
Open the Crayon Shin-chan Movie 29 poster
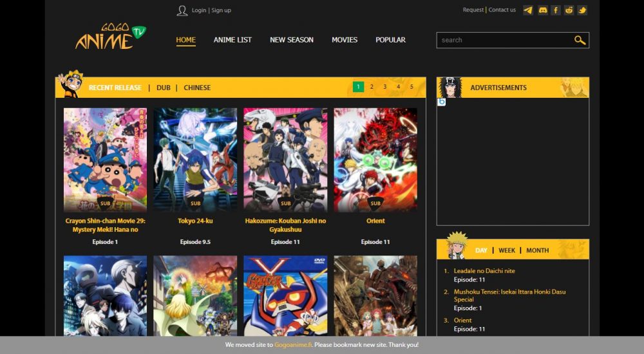pyautogui.click(x=105, y=160)
